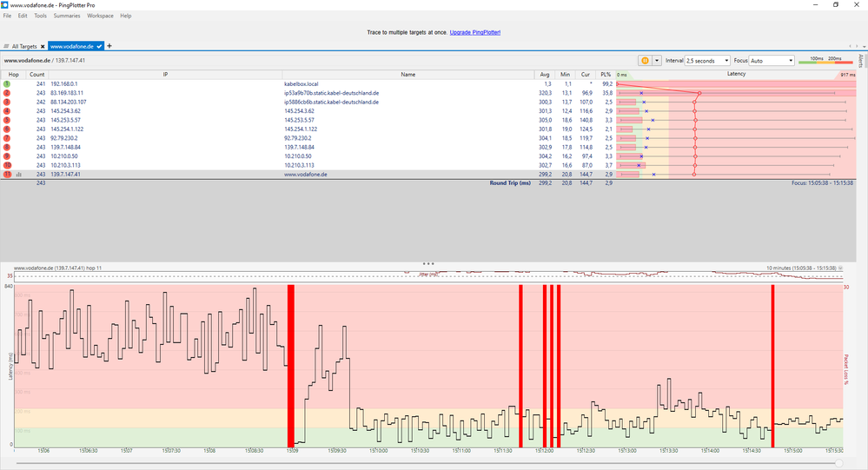Click the Upgrade PingPlotter! link
Image resolution: width=868 pixels, height=470 pixels.
tap(475, 32)
